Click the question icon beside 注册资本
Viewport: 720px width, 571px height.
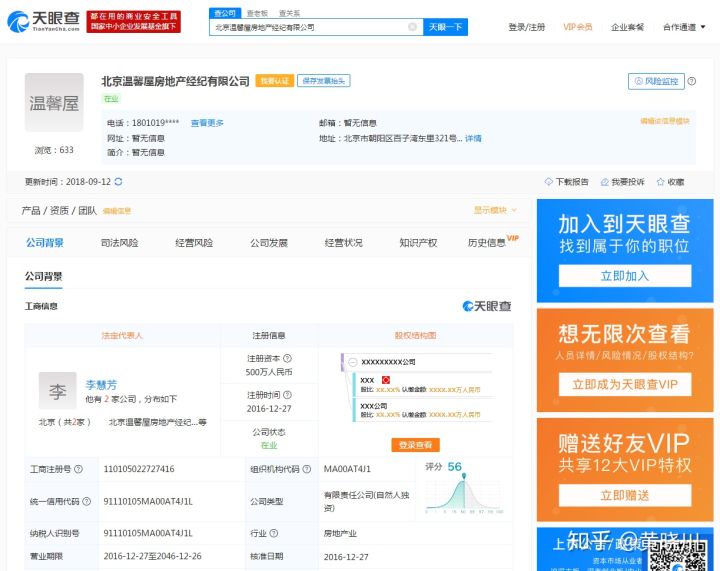coord(287,358)
